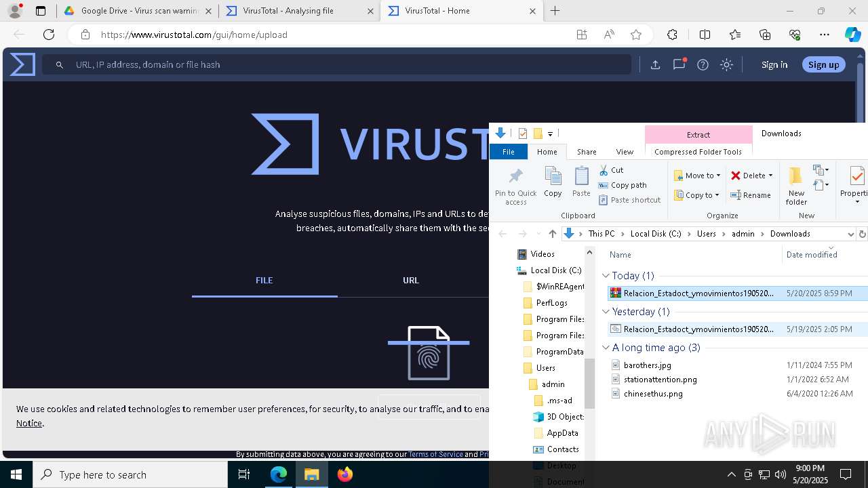Collapse the Yesterday (1) group

[x=606, y=312]
